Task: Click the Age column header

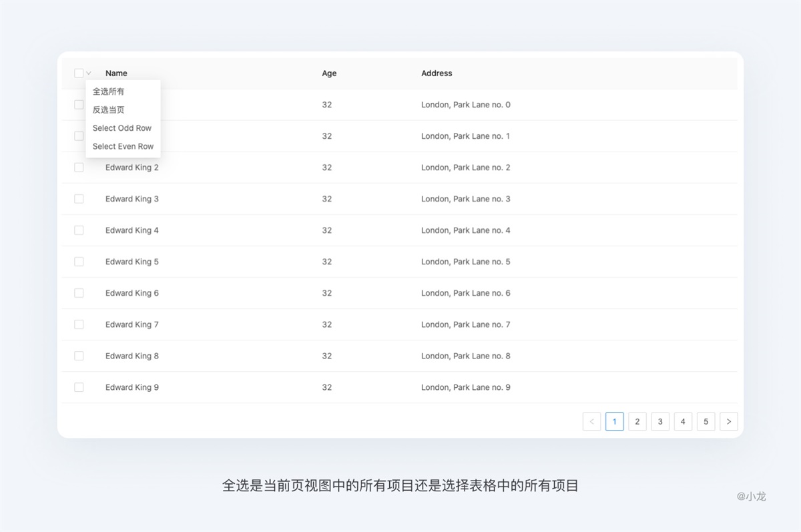Action: pos(329,73)
